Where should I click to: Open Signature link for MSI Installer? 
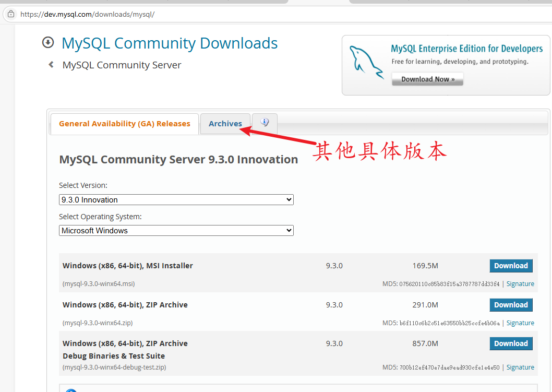pos(520,284)
